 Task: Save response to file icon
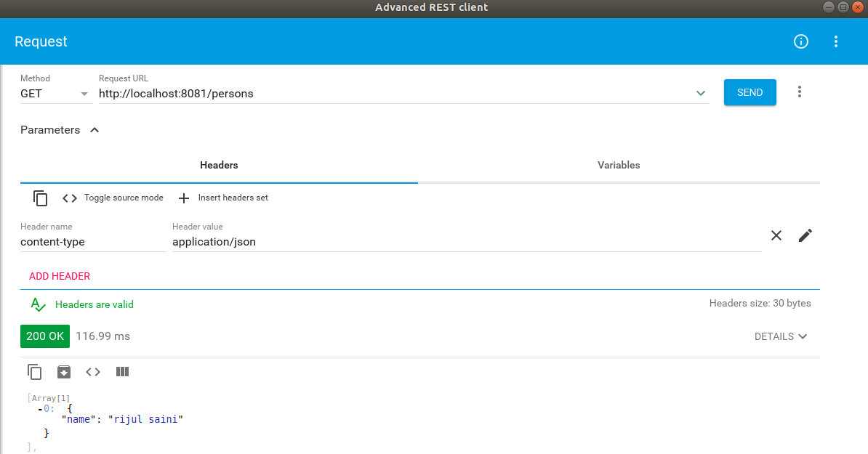(64, 372)
